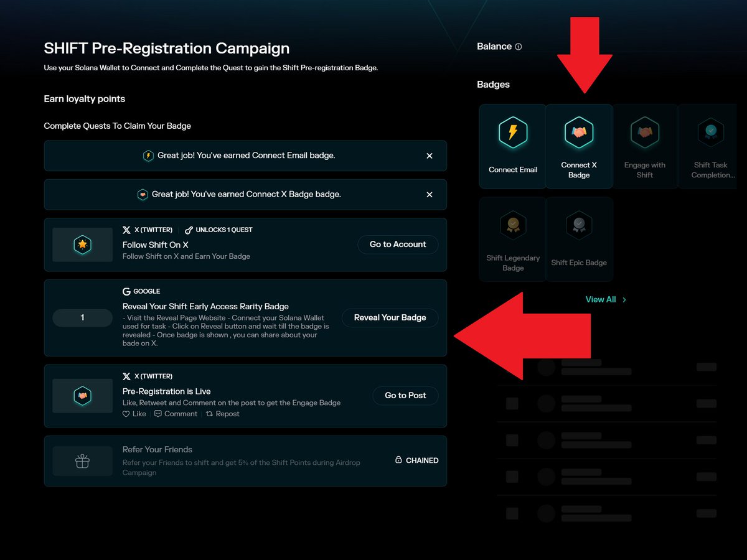This screenshot has height=560, width=747.
Task: Click the Pre-Registration is Live title
Action: (x=167, y=391)
